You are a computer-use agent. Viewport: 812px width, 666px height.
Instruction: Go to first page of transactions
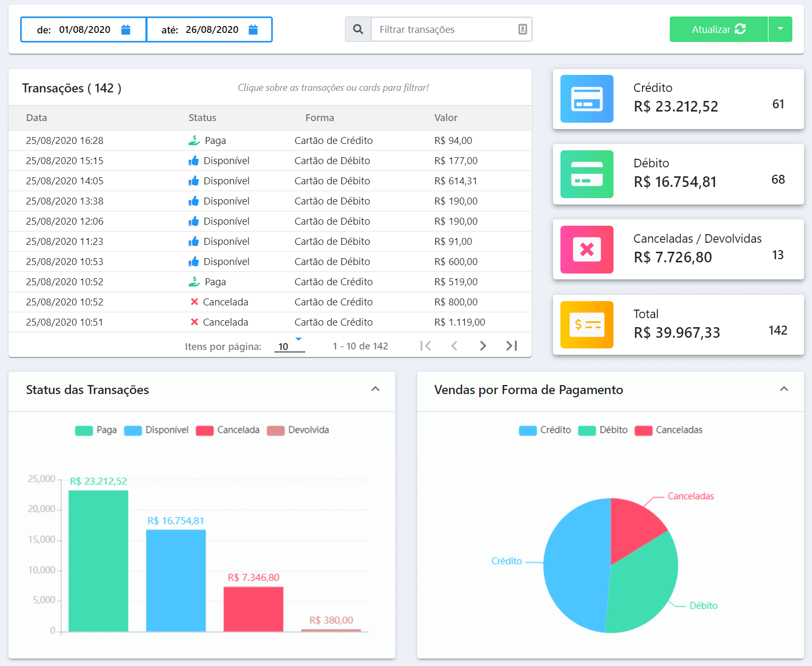tap(426, 346)
